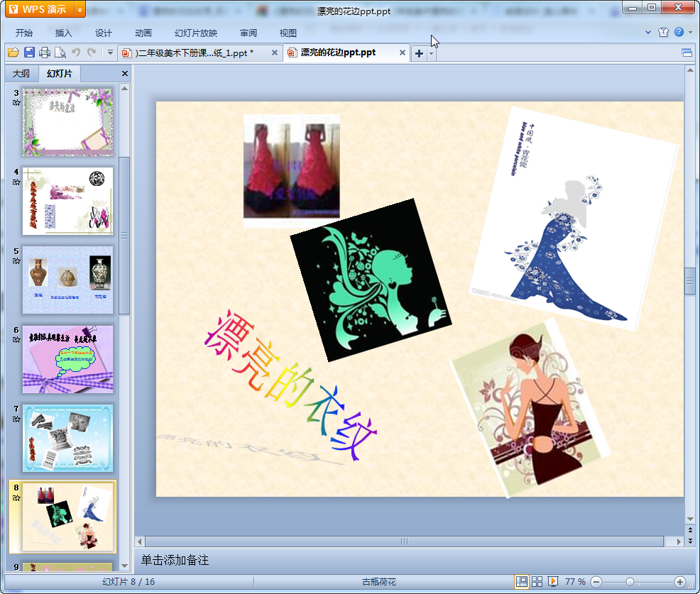Open the 审阅 menu tab
Viewport: 700px width, 594px height.
pyautogui.click(x=248, y=33)
